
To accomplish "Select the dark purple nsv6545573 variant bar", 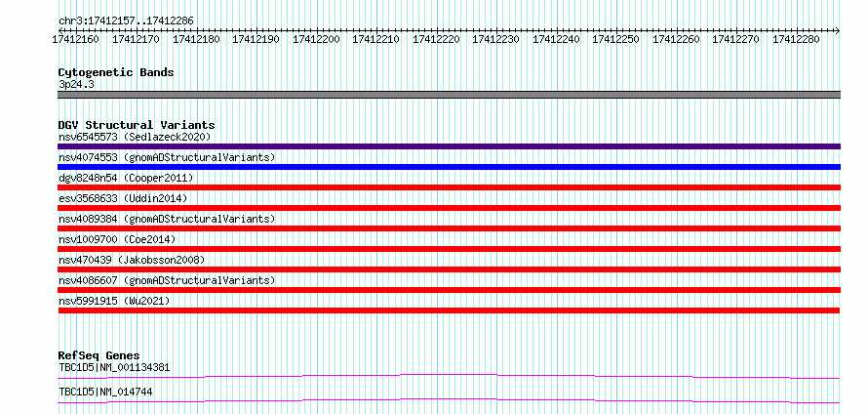I will coord(449,146).
